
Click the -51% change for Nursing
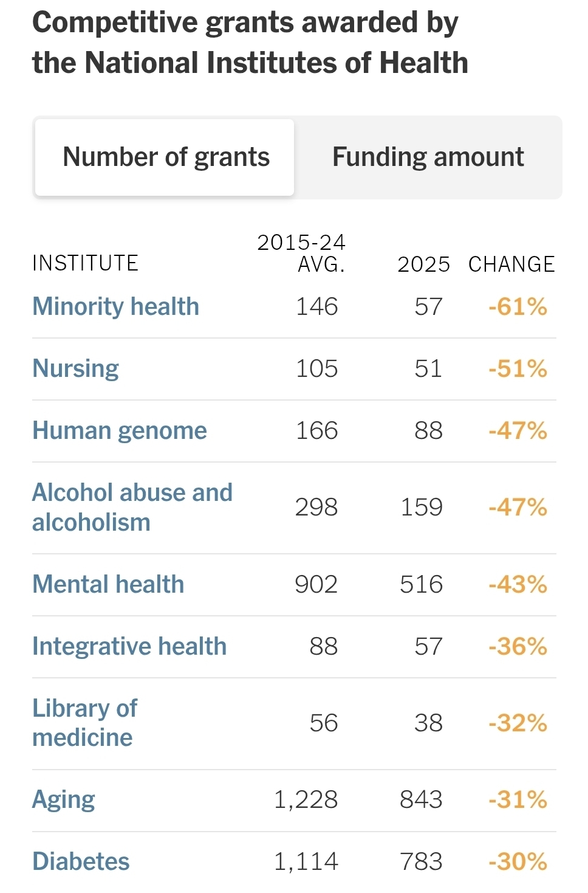coord(518,368)
